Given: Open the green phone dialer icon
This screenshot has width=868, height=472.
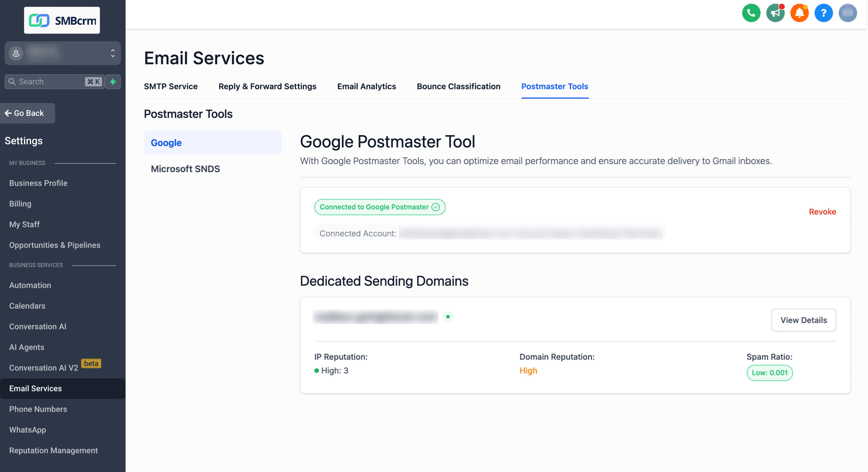Looking at the screenshot, I should tap(751, 13).
